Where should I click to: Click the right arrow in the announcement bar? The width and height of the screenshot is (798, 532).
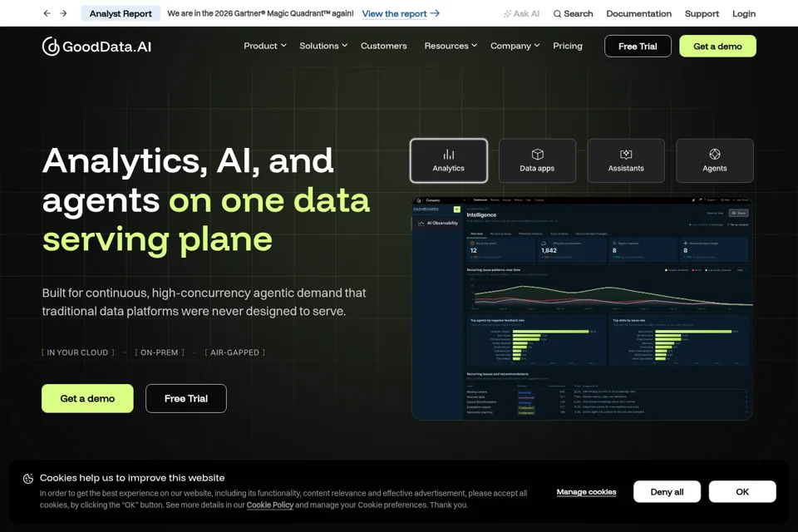point(63,13)
